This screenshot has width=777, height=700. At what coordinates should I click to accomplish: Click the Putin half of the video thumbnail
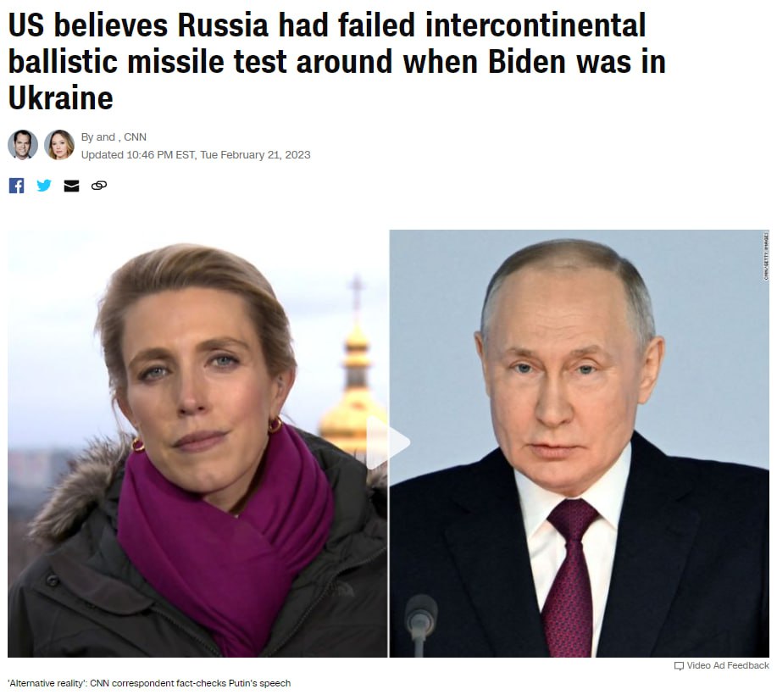coord(580,443)
